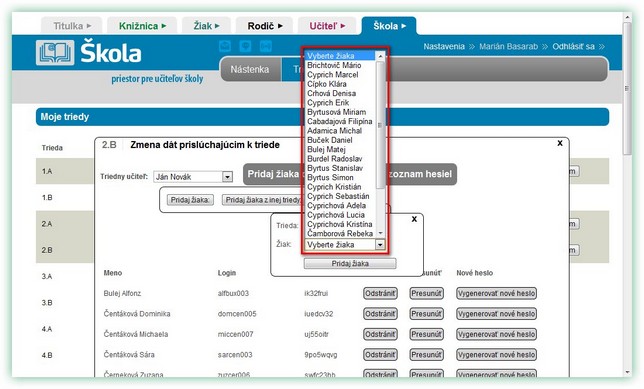644x389 pixels.
Task: Go to the Nástenka menu item
Action: coord(250,69)
